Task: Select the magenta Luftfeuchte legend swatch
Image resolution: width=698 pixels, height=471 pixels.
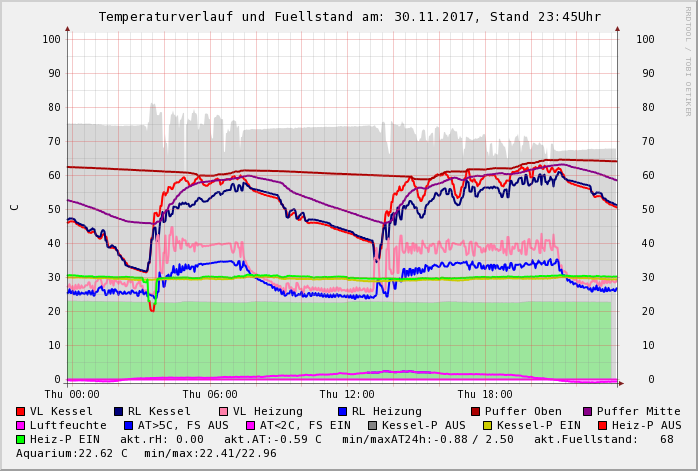Action: tap(21, 425)
